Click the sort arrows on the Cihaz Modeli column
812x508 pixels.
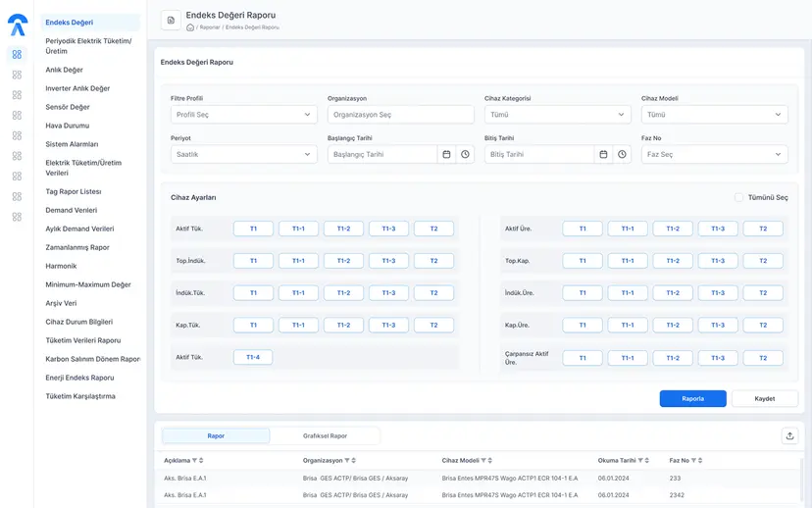coord(490,460)
